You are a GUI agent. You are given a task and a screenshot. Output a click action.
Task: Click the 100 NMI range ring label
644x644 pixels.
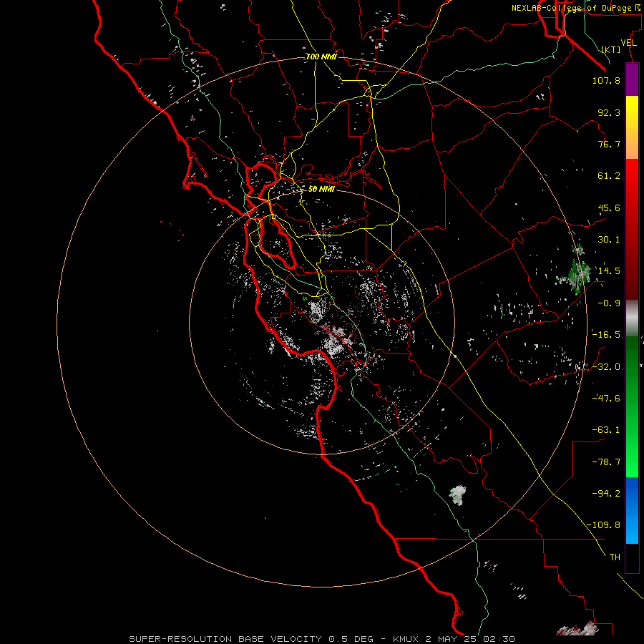point(321,57)
